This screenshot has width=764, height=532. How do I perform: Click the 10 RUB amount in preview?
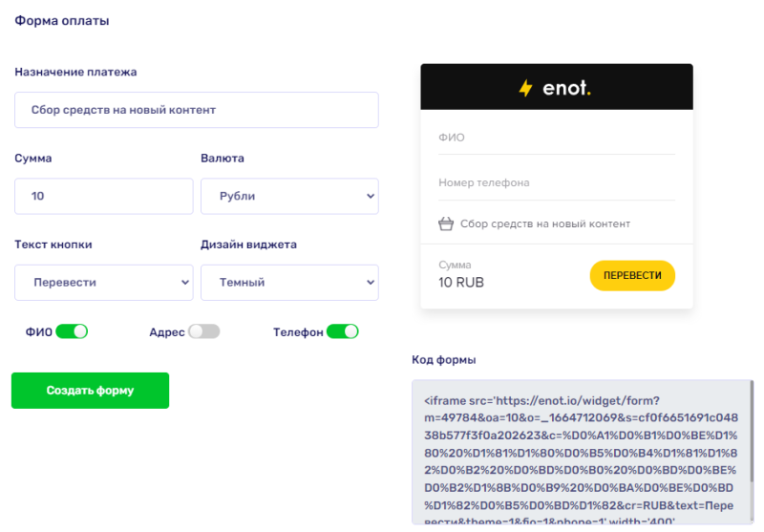tap(461, 283)
